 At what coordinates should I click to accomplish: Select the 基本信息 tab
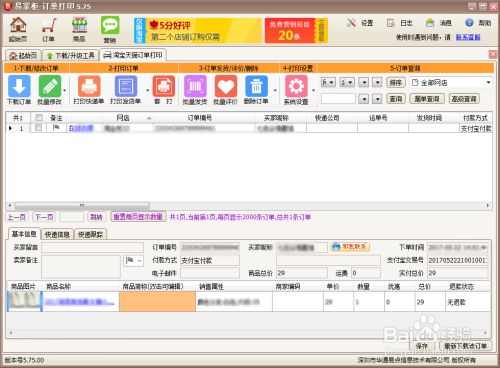[x=24, y=234]
